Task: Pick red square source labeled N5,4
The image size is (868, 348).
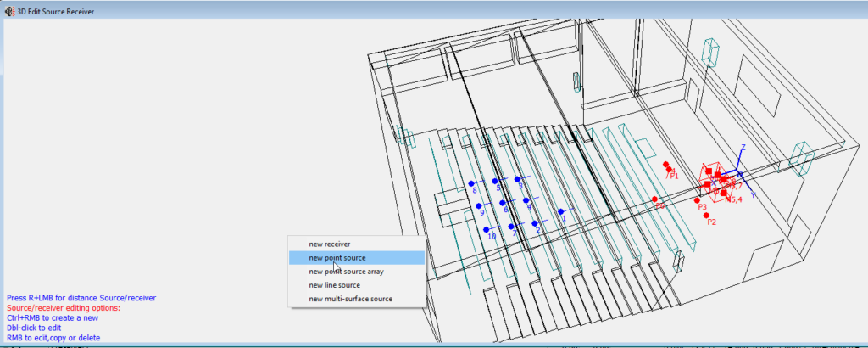Action: (x=724, y=193)
